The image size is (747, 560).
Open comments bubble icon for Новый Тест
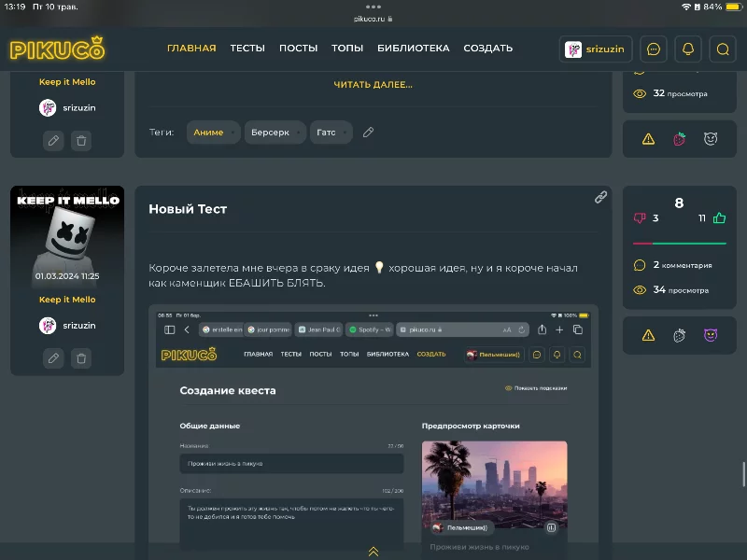tap(640, 265)
